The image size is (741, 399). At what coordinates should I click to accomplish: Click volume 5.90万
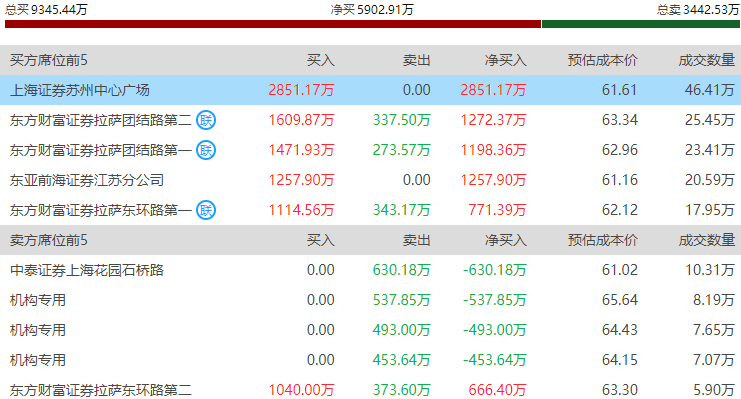714,390
